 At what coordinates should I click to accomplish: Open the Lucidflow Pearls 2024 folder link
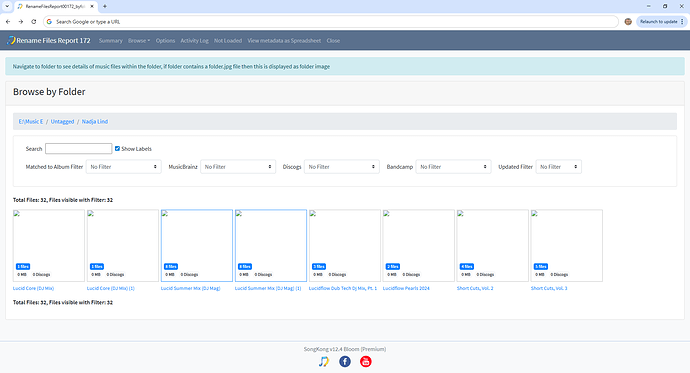406,288
